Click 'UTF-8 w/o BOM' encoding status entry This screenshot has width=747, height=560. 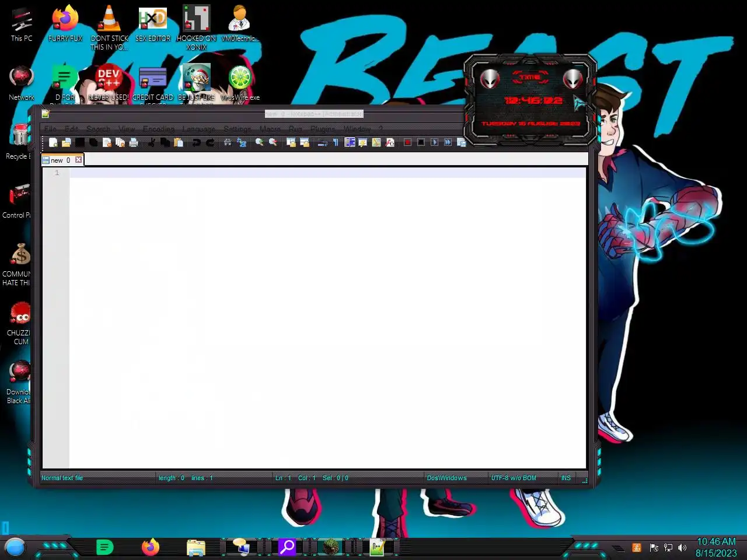pos(514,478)
